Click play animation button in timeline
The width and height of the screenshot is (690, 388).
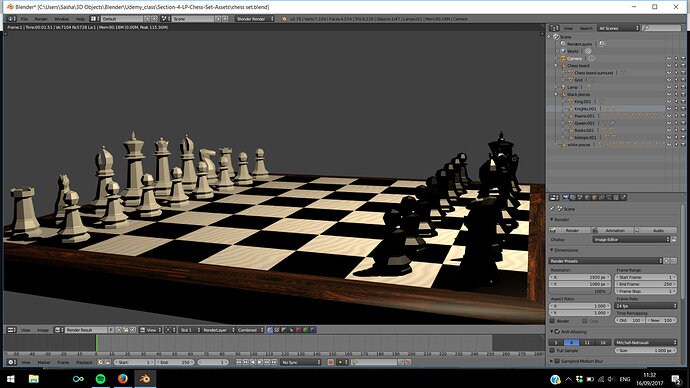[x=260, y=362]
